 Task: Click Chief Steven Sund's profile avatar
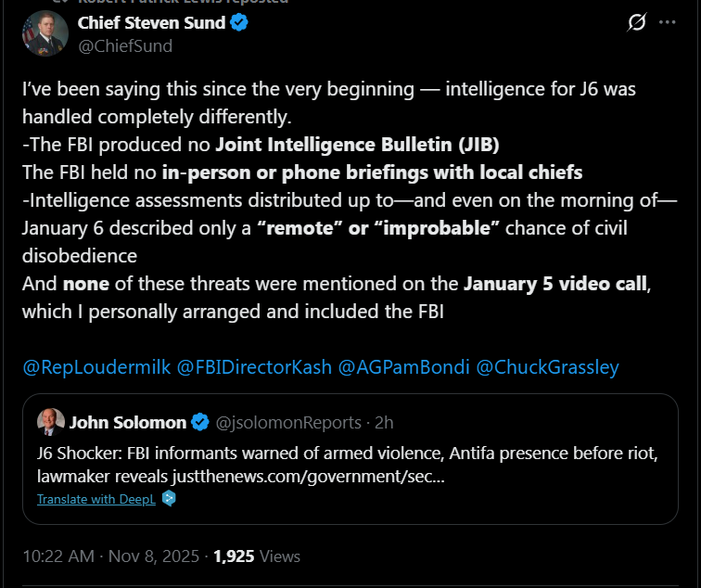[x=44, y=33]
